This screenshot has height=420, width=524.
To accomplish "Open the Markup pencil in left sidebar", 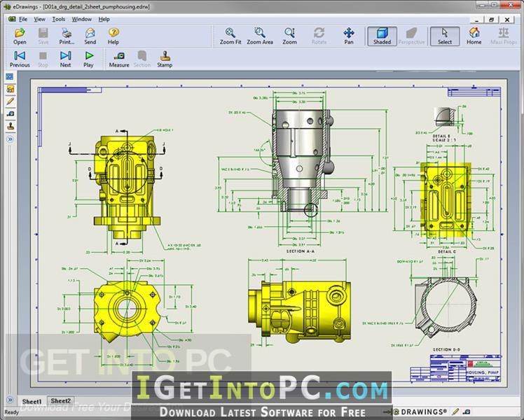I will click(x=10, y=101).
